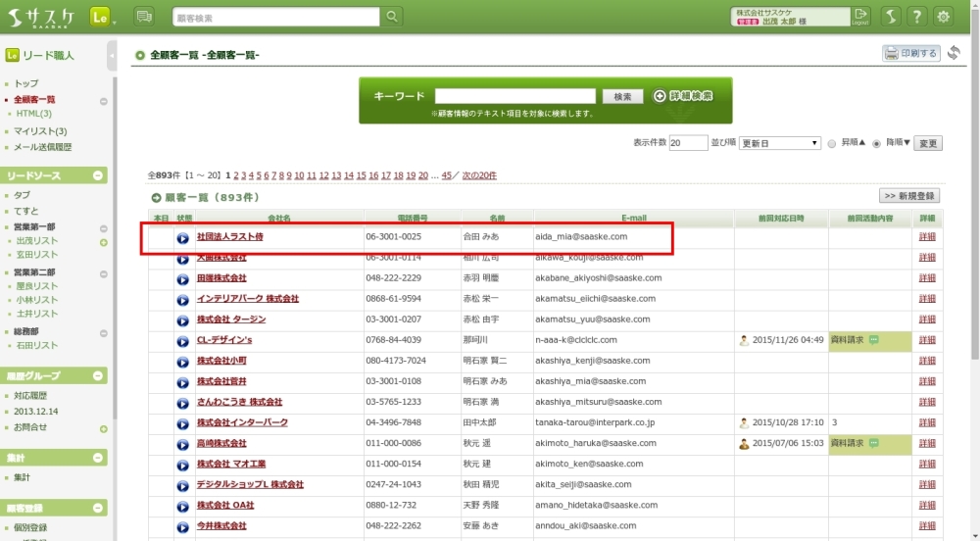Expand the 詳細検索 advanced search panel
980x541 pixels.
pyautogui.click(x=683, y=96)
